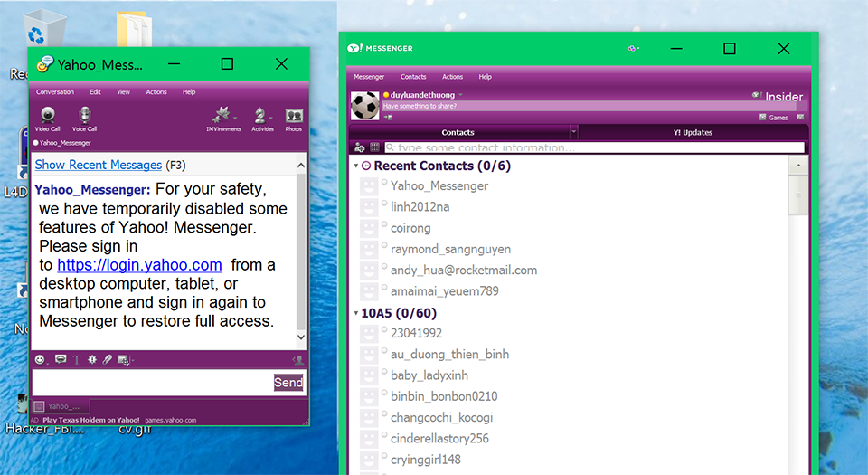
Task: Click contact list scrollbar up arrow
Action: pyautogui.click(x=798, y=166)
